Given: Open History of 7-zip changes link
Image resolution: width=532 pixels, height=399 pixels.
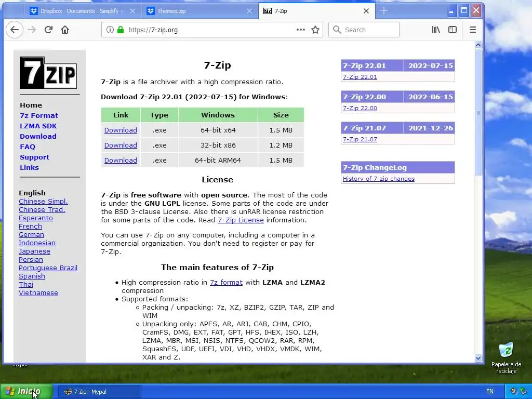Looking at the screenshot, I should tap(379, 179).
